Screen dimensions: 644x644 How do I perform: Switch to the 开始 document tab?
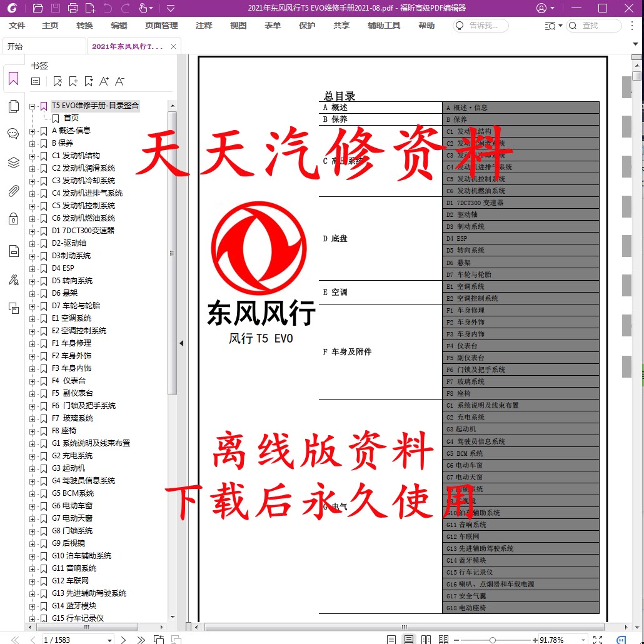click(x=44, y=46)
